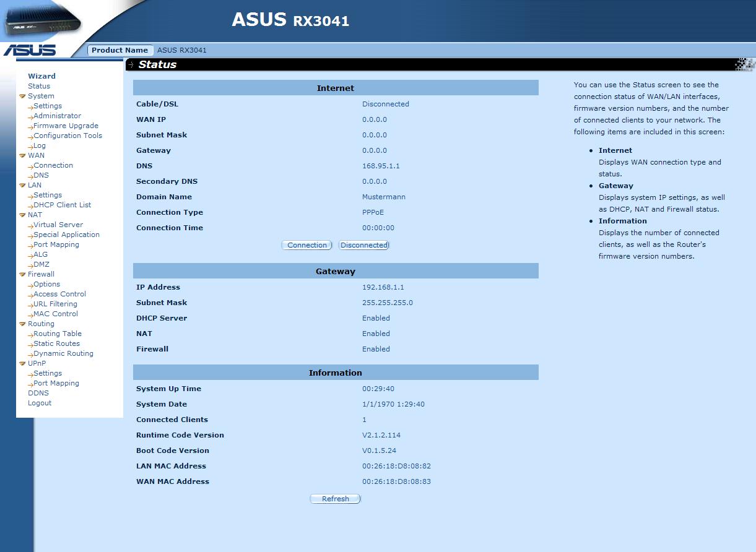Open the Wizard page
Image resolution: width=756 pixels, height=552 pixels.
[x=41, y=76]
